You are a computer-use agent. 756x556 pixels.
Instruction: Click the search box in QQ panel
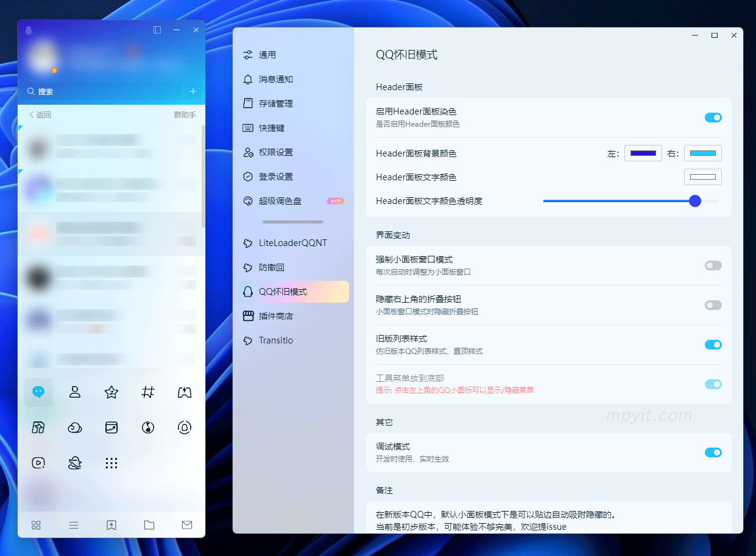pyautogui.click(x=102, y=91)
